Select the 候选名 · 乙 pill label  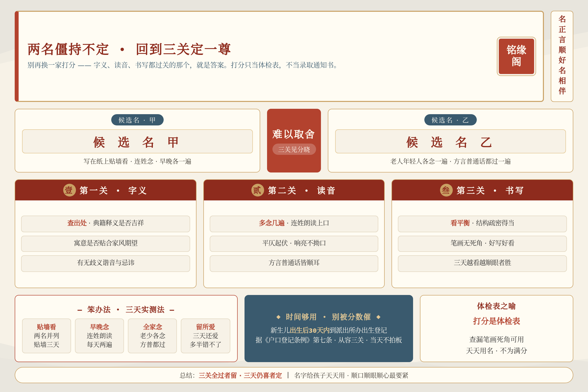click(450, 120)
